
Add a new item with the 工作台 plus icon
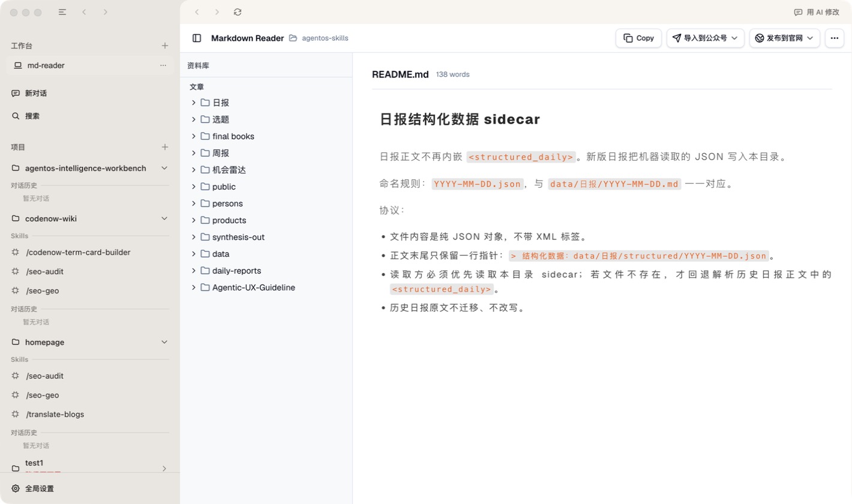165,46
